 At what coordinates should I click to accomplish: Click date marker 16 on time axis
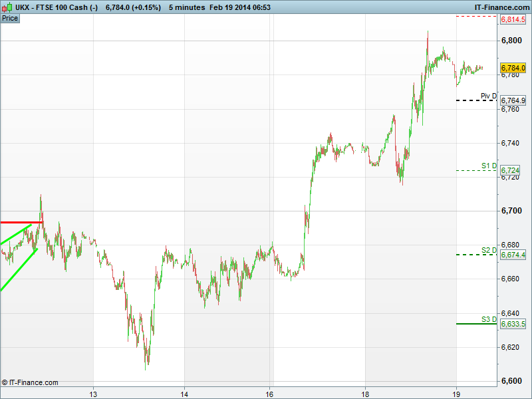[x=270, y=392]
